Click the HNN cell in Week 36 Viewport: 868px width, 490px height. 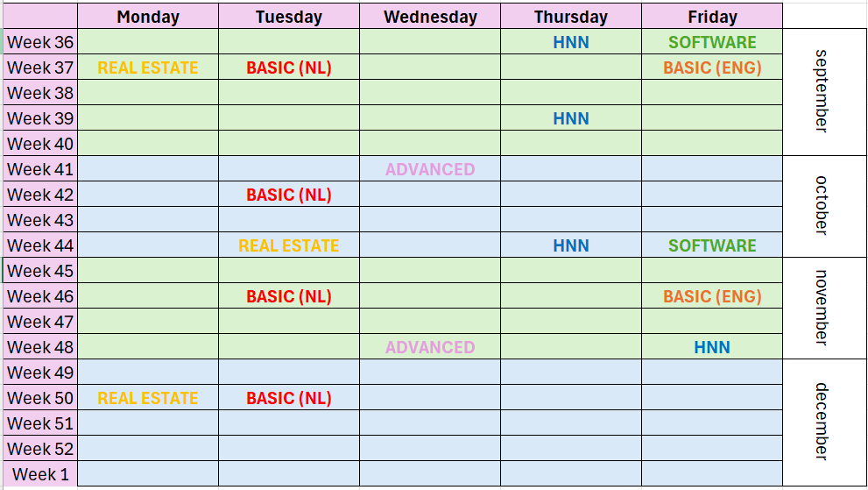pos(571,42)
